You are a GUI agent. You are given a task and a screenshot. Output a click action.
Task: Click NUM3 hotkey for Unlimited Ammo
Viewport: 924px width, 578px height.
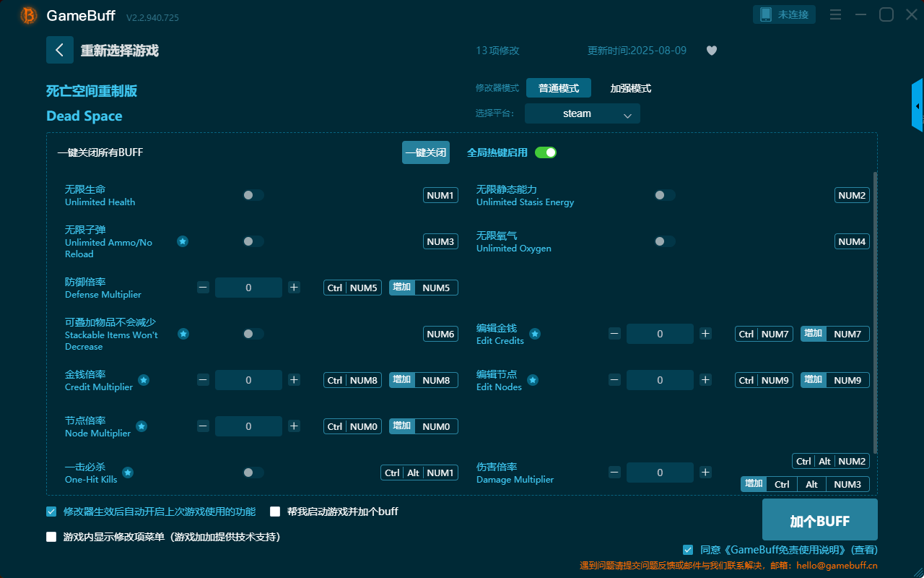point(440,241)
